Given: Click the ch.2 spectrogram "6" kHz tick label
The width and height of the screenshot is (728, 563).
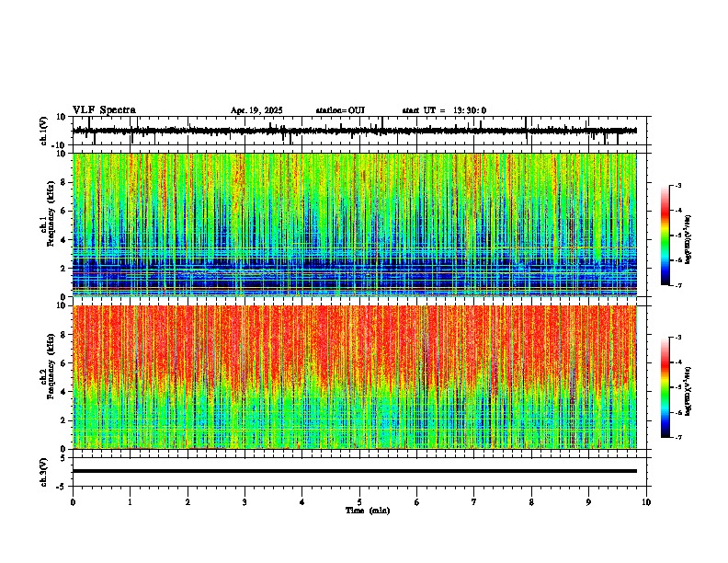Looking at the screenshot, I should [63, 362].
